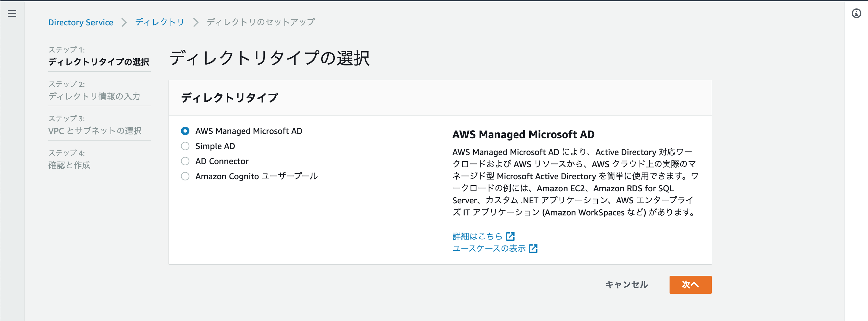This screenshot has width=868, height=321.
Task: Click the AWS Managed Microsoft AD description heading
Action: (523, 134)
